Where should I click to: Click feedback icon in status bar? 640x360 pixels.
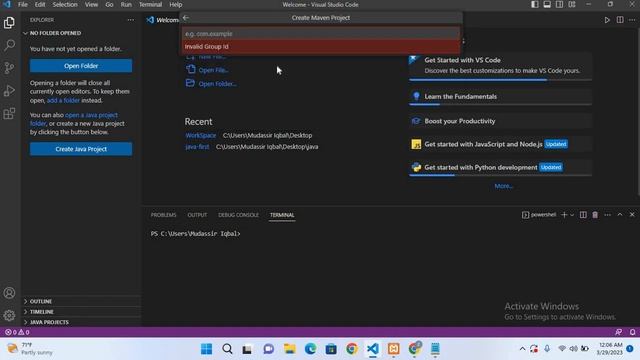coord(618,332)
